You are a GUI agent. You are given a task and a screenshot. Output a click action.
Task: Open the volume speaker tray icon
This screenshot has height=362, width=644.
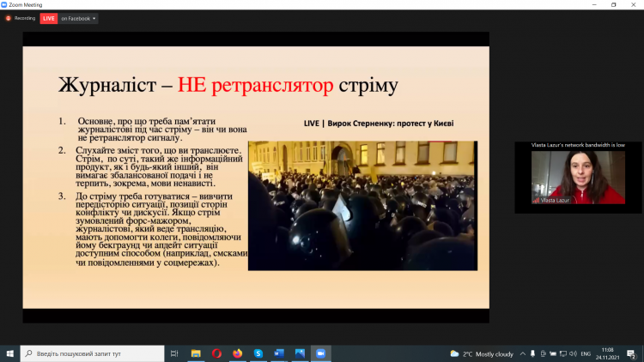pyautogui.click(x=573, y=353)
